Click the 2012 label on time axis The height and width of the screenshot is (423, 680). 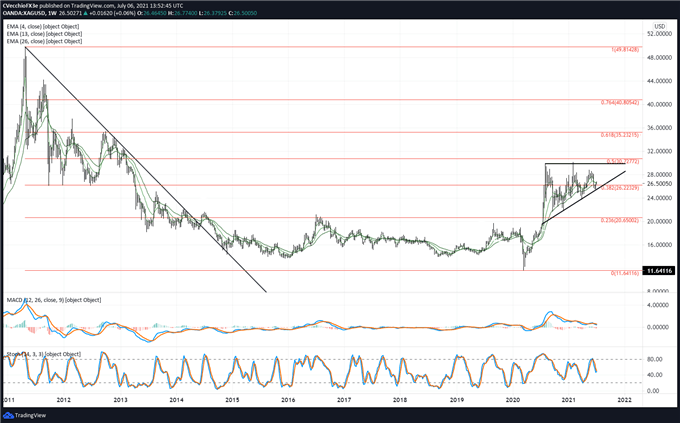click(x=63, y=400)
